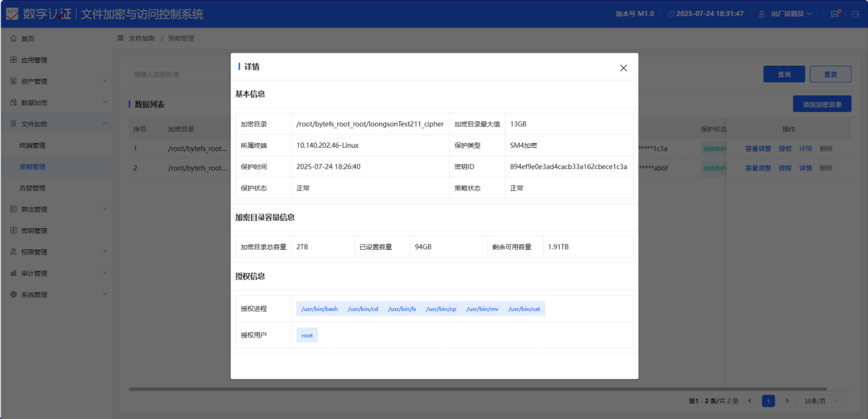Click the 系统管理 gear icon

[14, 294]
